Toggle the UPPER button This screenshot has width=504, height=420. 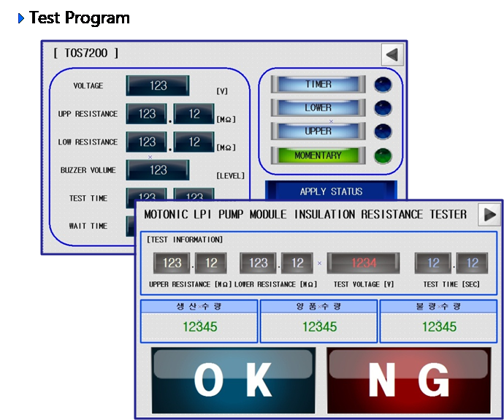point(318,131)
